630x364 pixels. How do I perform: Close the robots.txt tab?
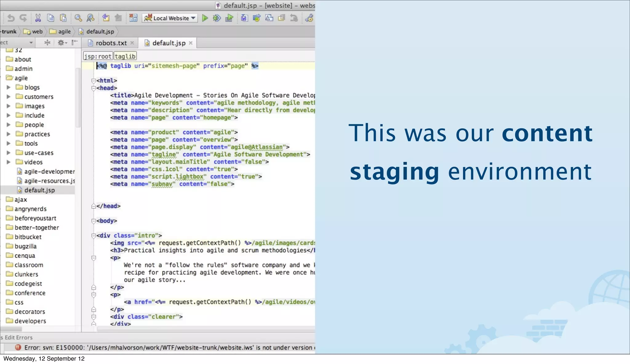point(132,43)
